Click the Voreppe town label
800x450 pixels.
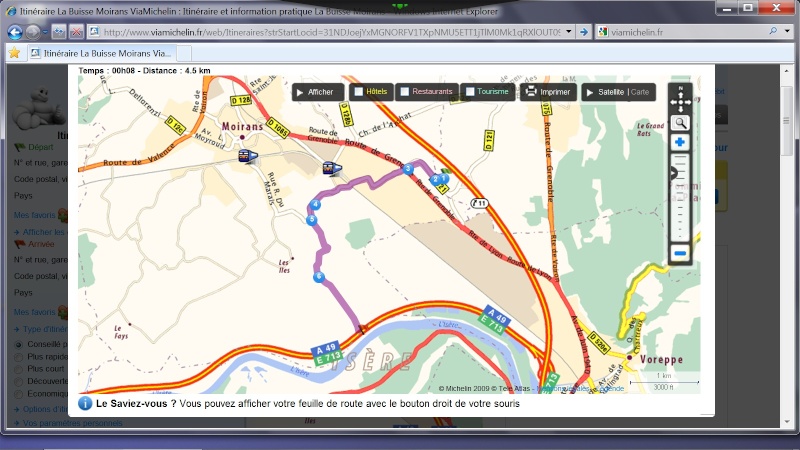point(661,359)
